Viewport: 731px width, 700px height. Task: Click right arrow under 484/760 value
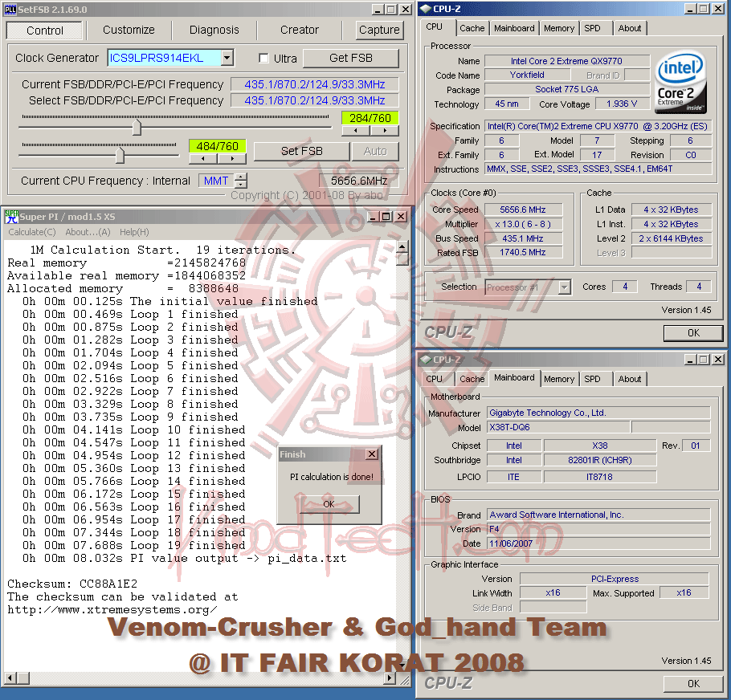[231, 159]
